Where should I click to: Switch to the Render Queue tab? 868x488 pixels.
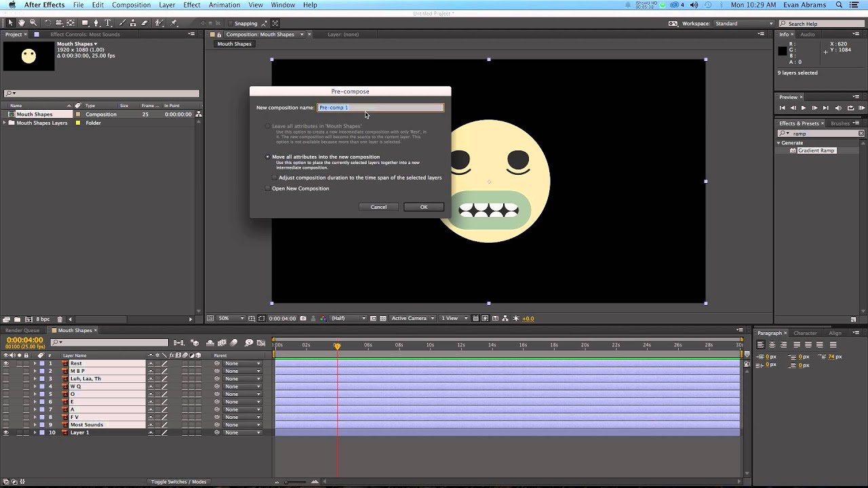22,330
